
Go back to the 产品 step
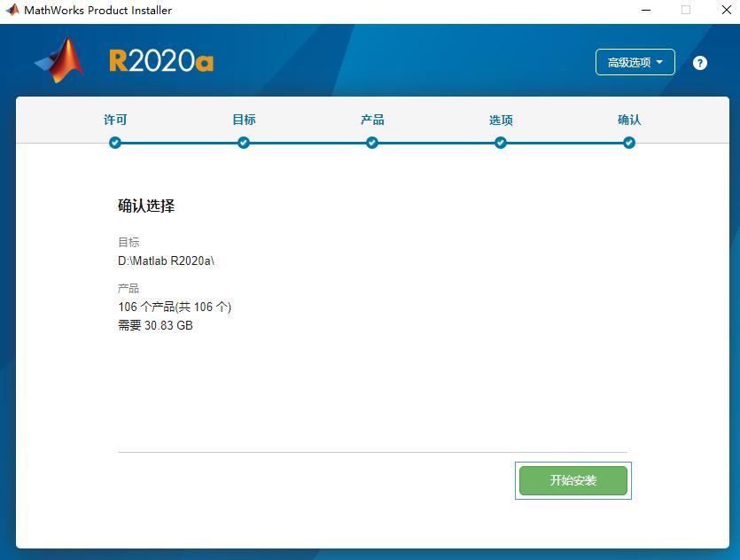pos(372,120)
